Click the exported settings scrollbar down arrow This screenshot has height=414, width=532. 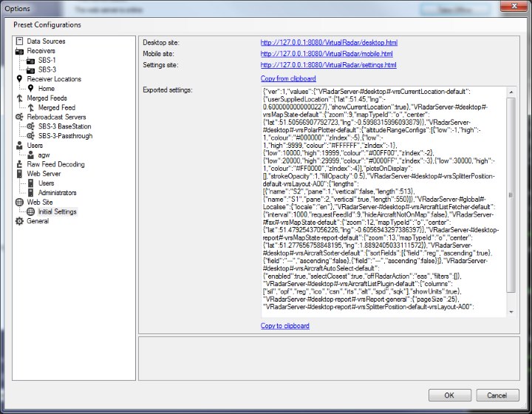pos(512,311)
